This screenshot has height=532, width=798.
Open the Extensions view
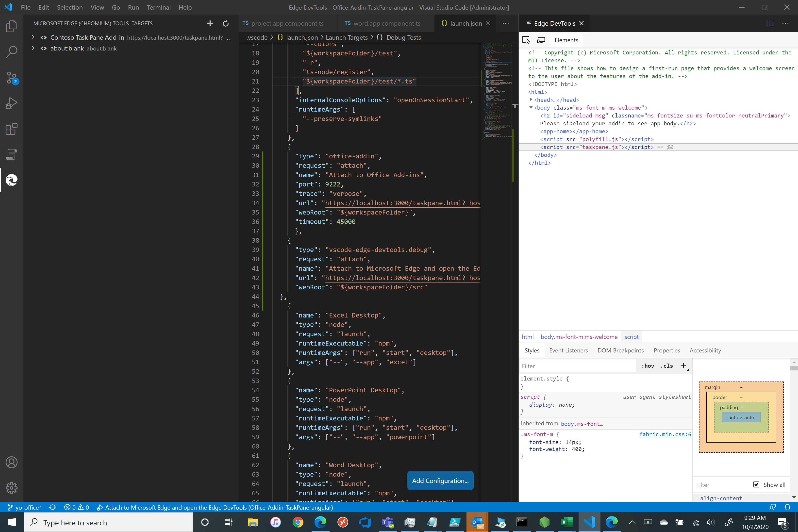(12, 129)
